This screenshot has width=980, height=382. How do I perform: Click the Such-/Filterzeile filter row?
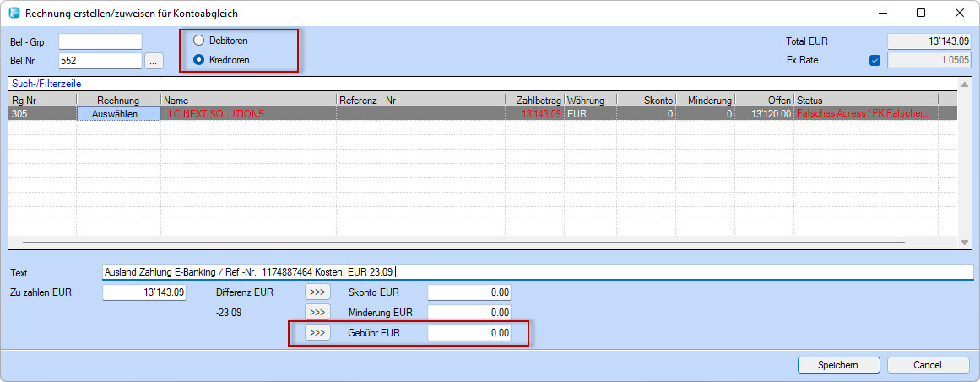[481, 85]
